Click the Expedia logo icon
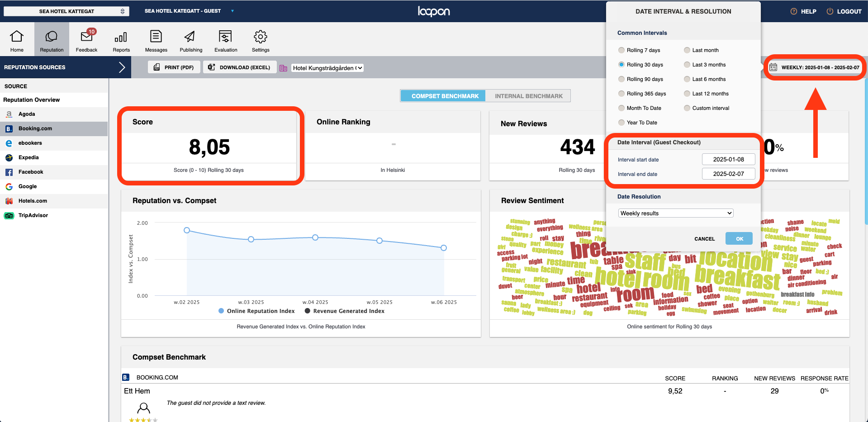 (x=9, y=157)
